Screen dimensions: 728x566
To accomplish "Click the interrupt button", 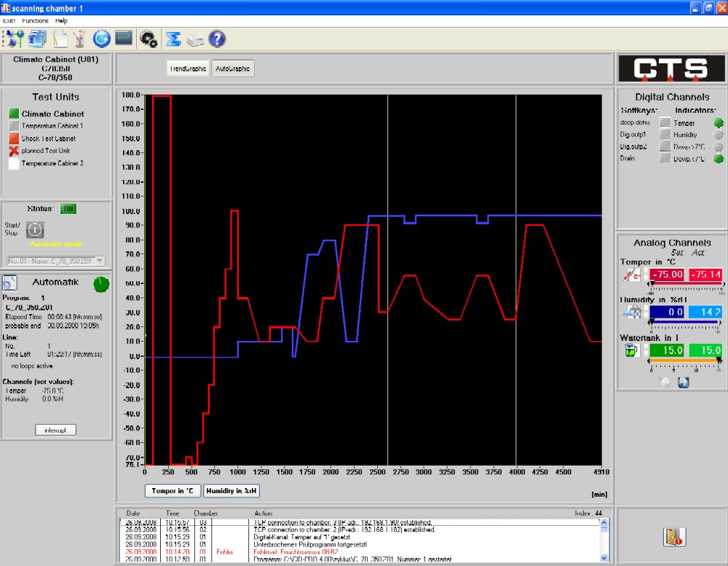I will coord(56,431).
